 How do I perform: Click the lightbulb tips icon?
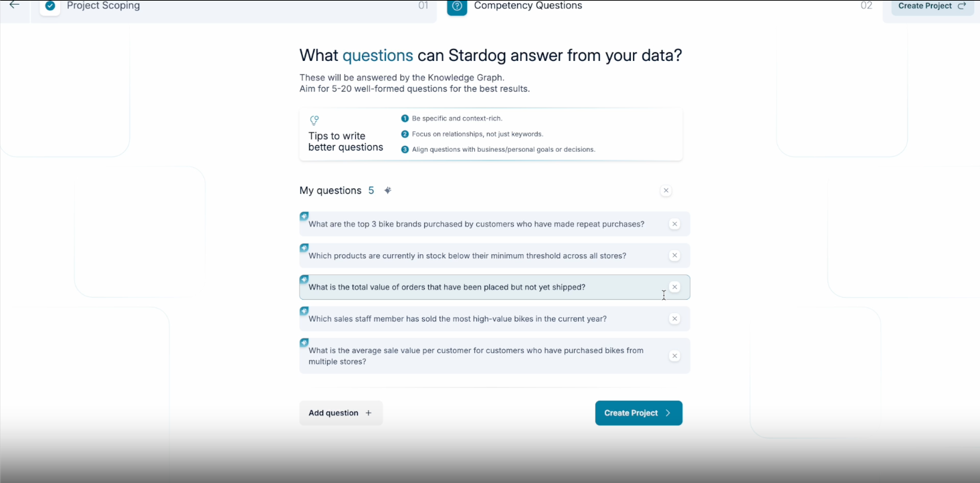point(314,120)
